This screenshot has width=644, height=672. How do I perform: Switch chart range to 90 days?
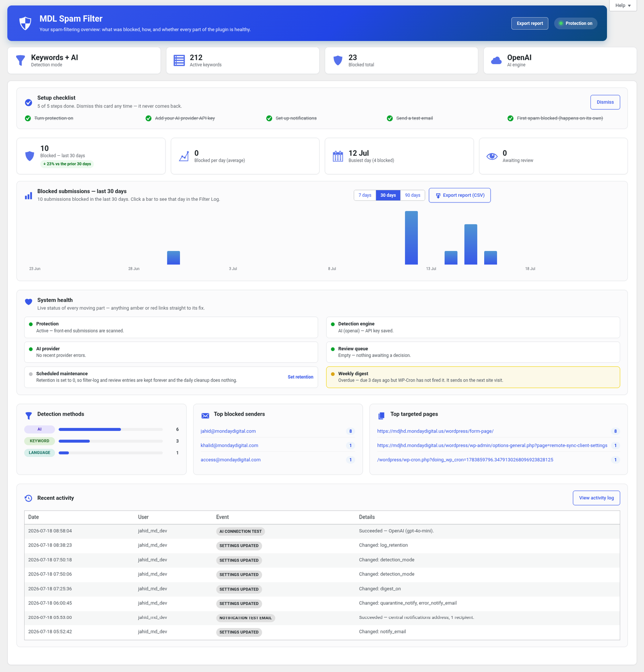pyautogui.click(x=413, y=195)
